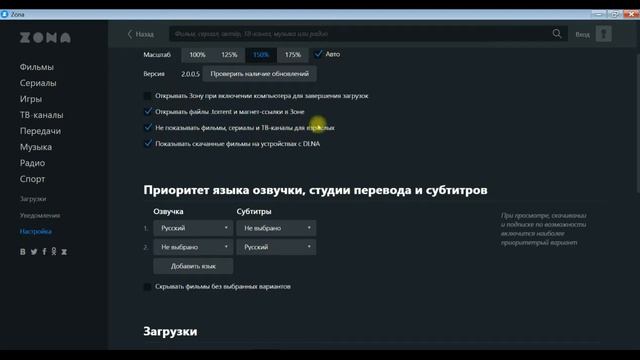Open Уведомления in the sidebar
The height and width of the screenshot is (360, 640).
click(40, 215)
